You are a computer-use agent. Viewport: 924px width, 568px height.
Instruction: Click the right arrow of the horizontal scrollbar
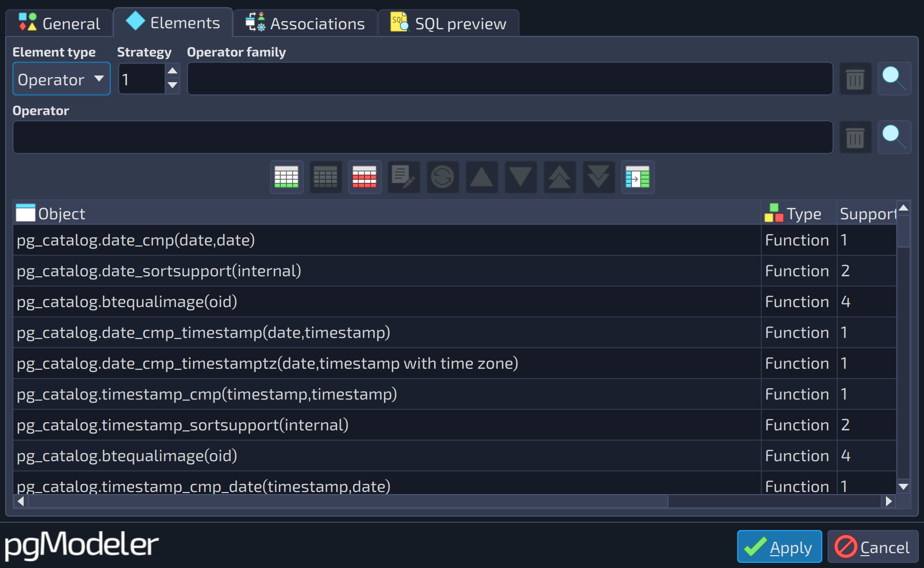click(889, 501)
